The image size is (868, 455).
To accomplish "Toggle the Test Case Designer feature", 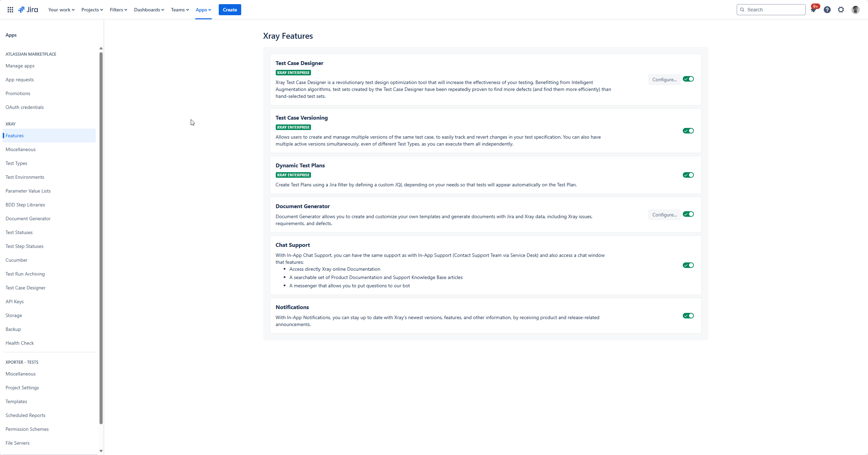I will (688, 79).
